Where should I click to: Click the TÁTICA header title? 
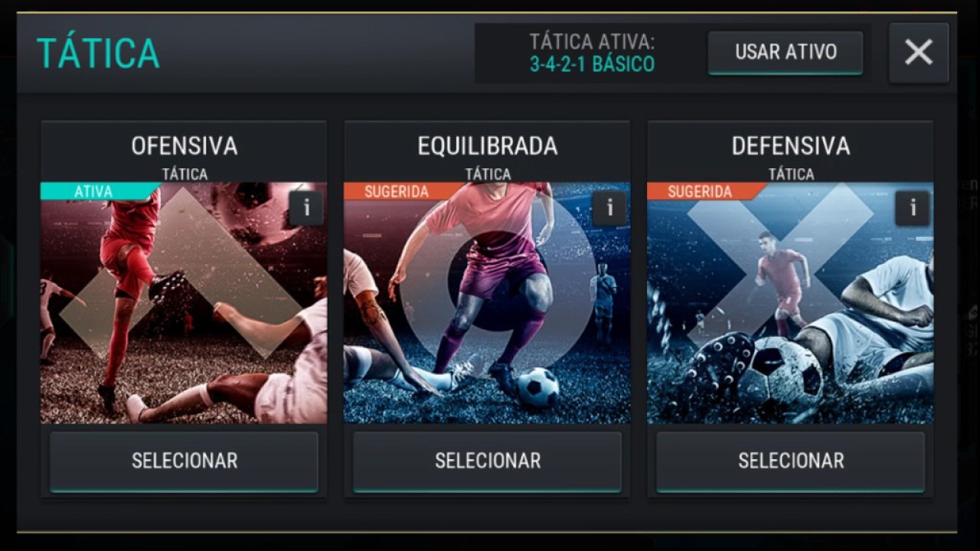pyautogui.click(x=98, y=54)
